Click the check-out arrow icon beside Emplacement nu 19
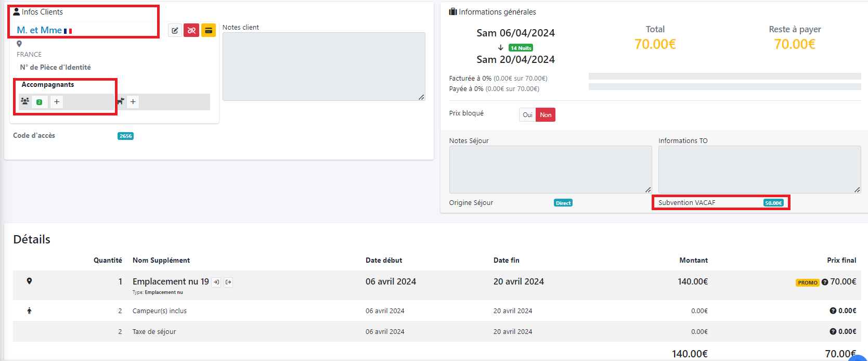 click(x=228, y=282)
